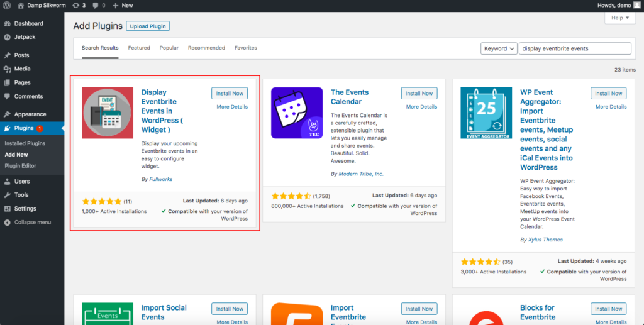The width and height of the screenshot is (644, 325).
Task: Open the updates icon showing 3
Action: [75, 5]
